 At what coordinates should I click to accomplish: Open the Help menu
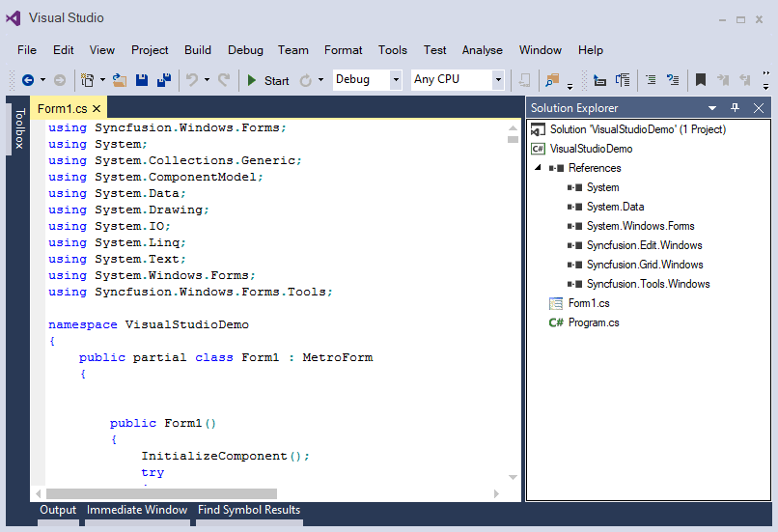click(591, 50)
